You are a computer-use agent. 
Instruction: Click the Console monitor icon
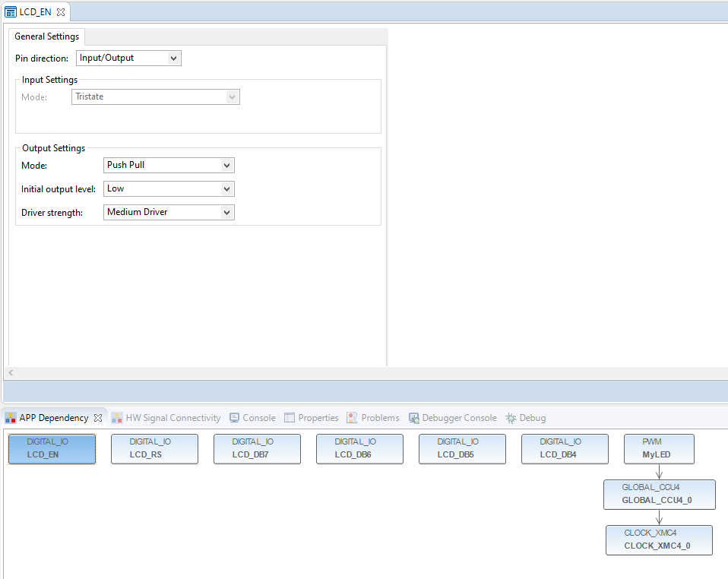(235, 418)
